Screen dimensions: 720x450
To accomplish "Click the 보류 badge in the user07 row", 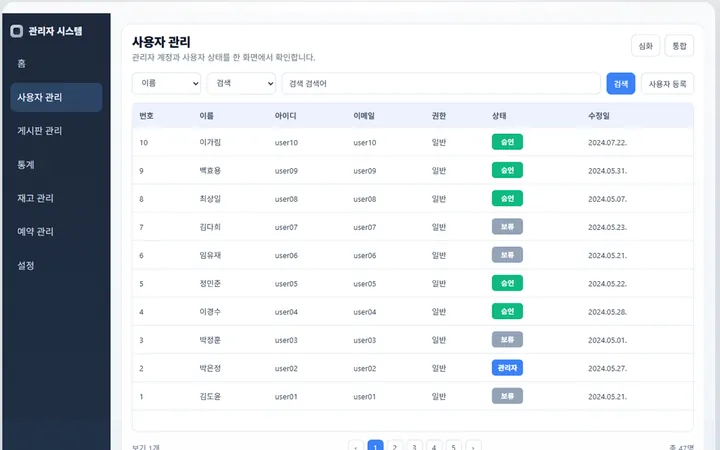I will pyautogui.click(x=507, y=227).
